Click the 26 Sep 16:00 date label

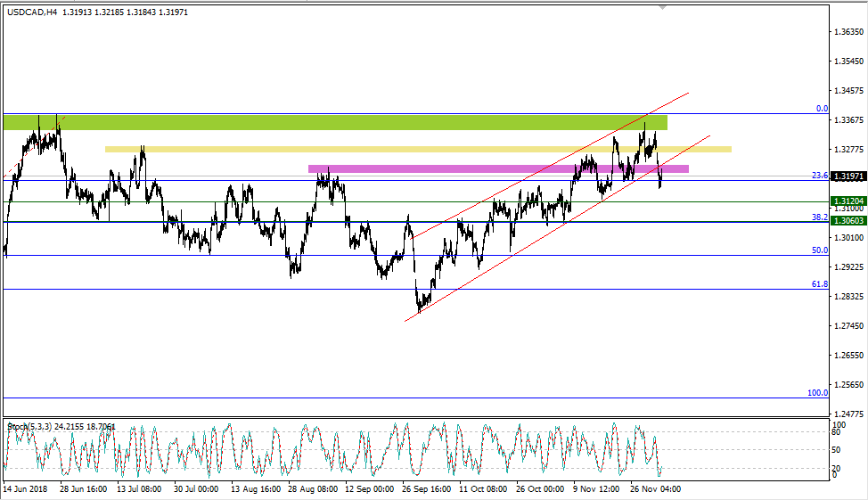pos(426,489)
